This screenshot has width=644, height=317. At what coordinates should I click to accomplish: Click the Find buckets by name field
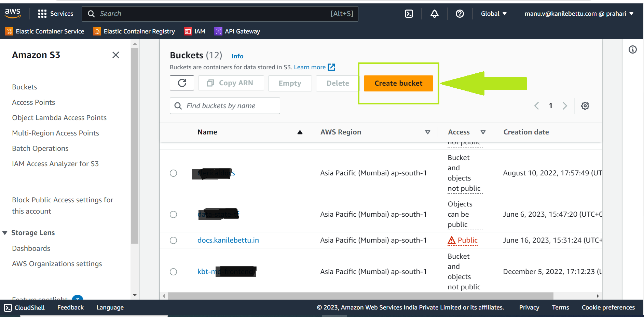225,106
